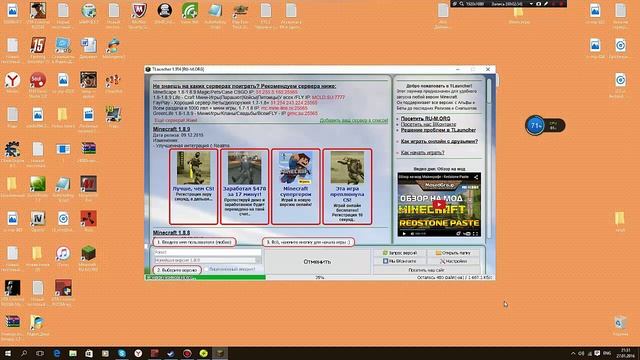640x360 pixels.
Task: Show hidden system tray icons chevron
Action: point(573,353)
